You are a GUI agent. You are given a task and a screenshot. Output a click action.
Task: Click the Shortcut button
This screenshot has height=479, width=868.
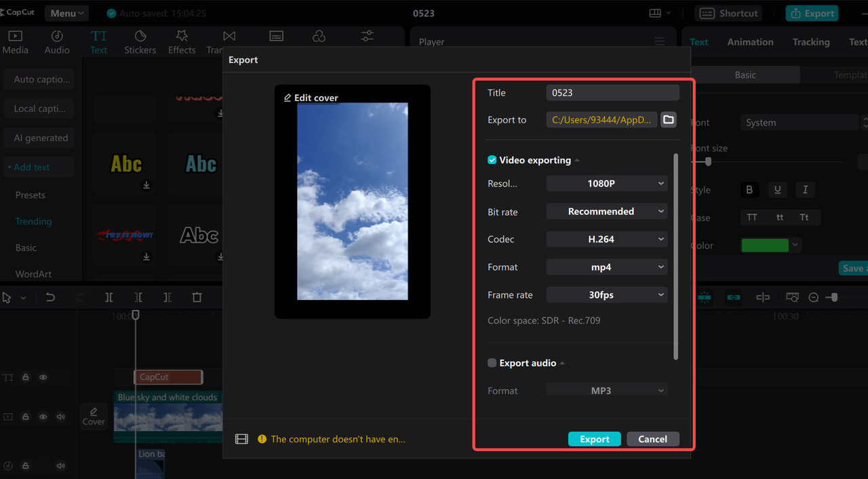point(728,13)
